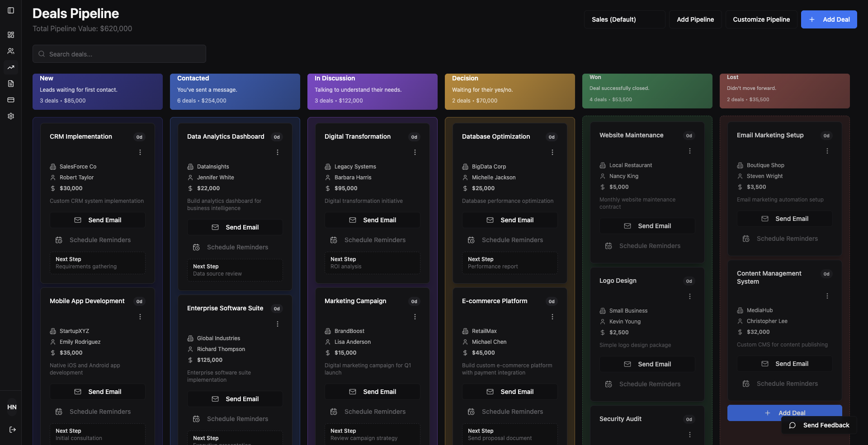Viewport: 868px width, 445px height.
Task: Send Email for Digital Transformation deal
Action: click(373, 220)
